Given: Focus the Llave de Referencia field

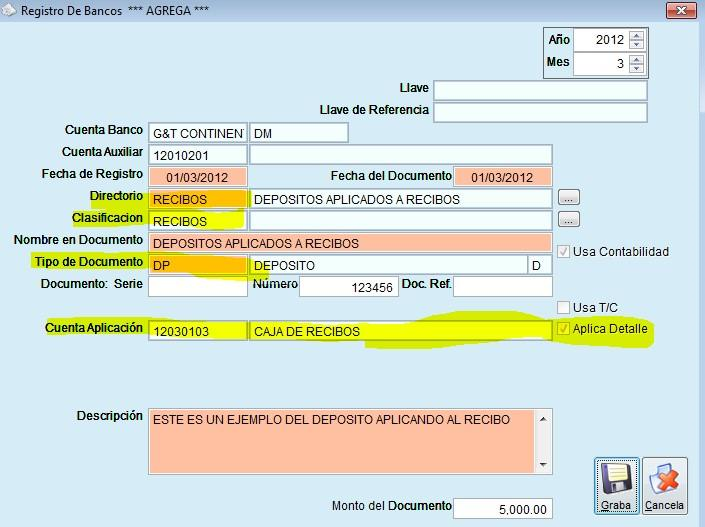Looking at the screenshot, I should (x=539, y=110).
